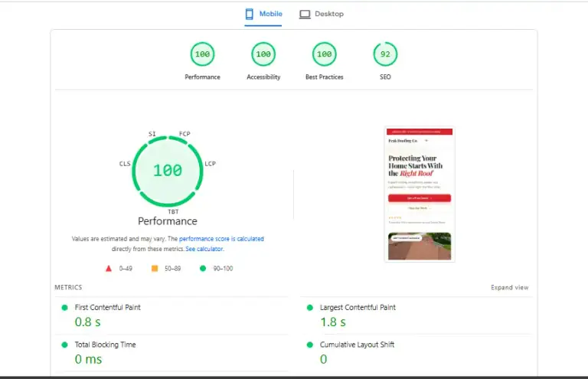This screenshot has height=379, width=588.
Task: Click the green dot beside Largest Contentful Paint
Action: pos(310,308)
